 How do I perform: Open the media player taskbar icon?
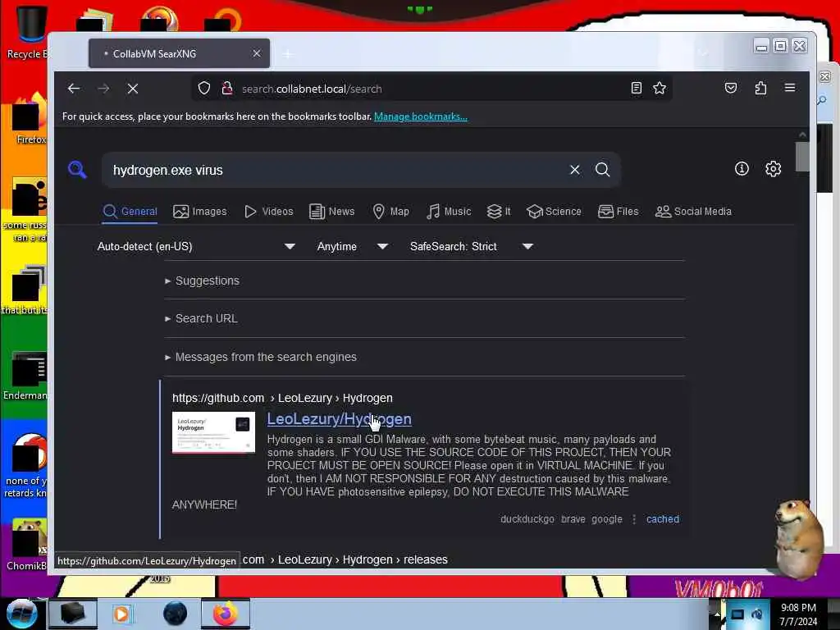pos(121,614)
